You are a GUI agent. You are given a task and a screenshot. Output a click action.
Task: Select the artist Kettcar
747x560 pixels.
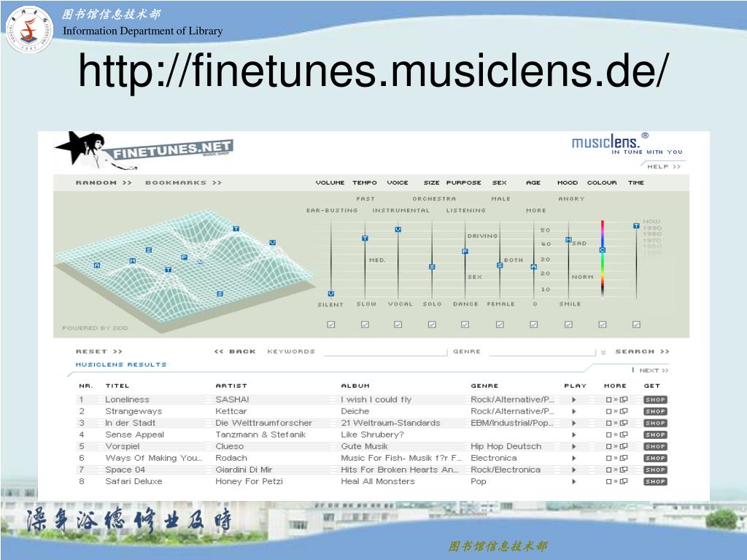[x=231, y=411]
